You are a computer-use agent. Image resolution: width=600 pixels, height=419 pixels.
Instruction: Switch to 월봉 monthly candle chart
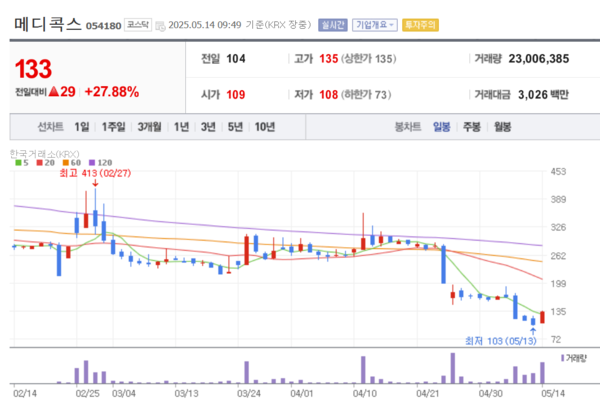point(502,127)
